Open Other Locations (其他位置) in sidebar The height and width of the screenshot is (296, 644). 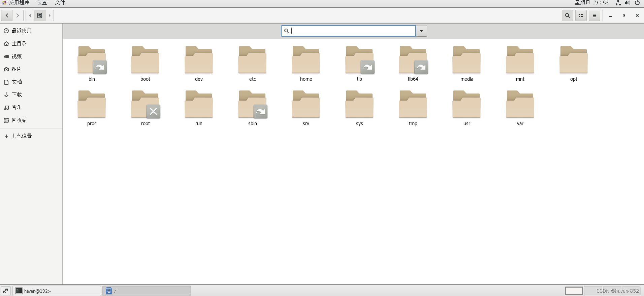(x=31, y=136)
